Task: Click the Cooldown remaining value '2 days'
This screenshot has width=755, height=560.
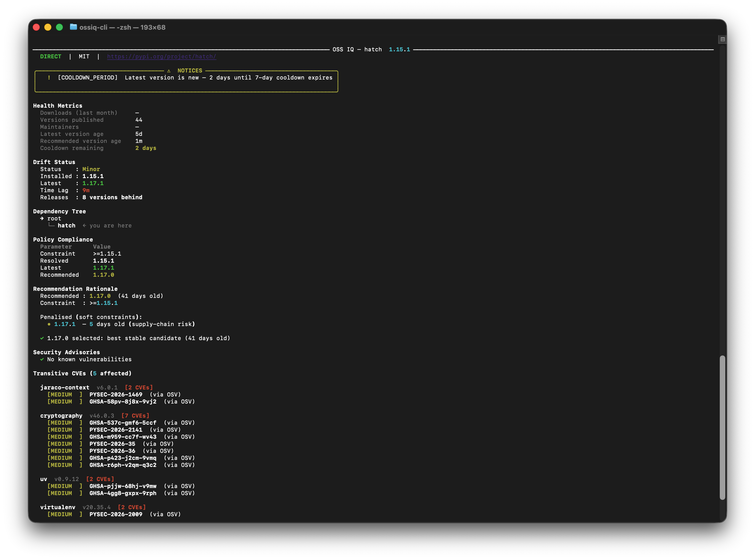Action: click(x=146, y=148)
